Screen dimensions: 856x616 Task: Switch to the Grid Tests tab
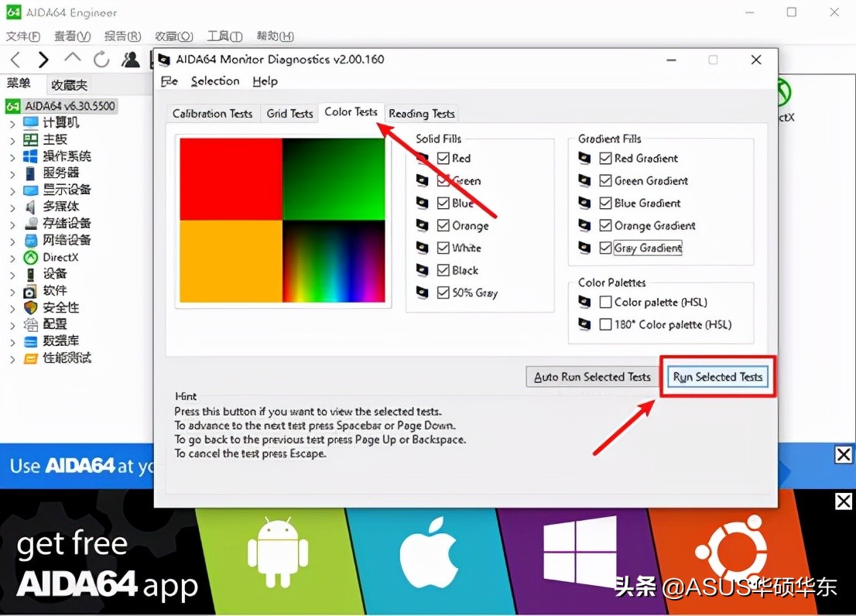[289, 114]
